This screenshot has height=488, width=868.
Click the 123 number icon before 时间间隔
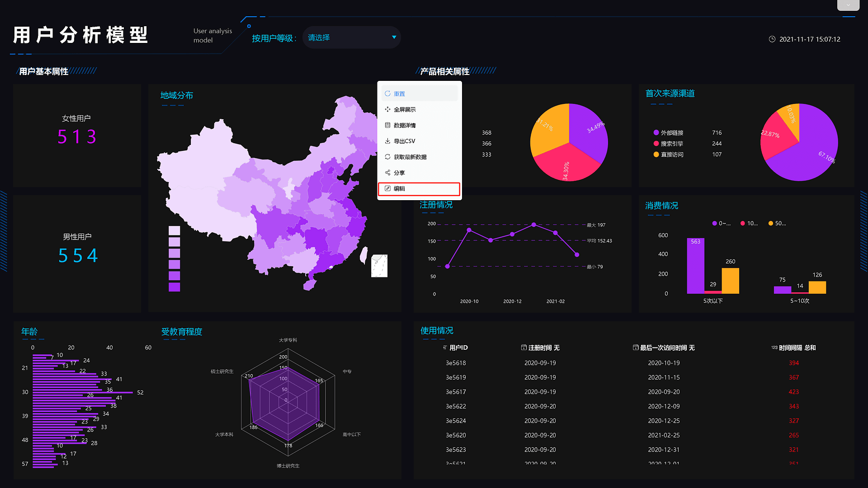click(774, 347)
